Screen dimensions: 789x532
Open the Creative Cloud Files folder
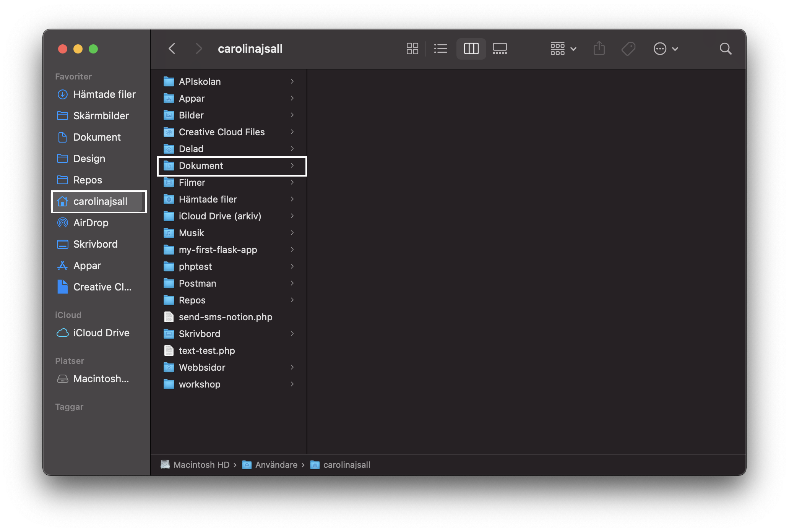[x=222, y=132]
